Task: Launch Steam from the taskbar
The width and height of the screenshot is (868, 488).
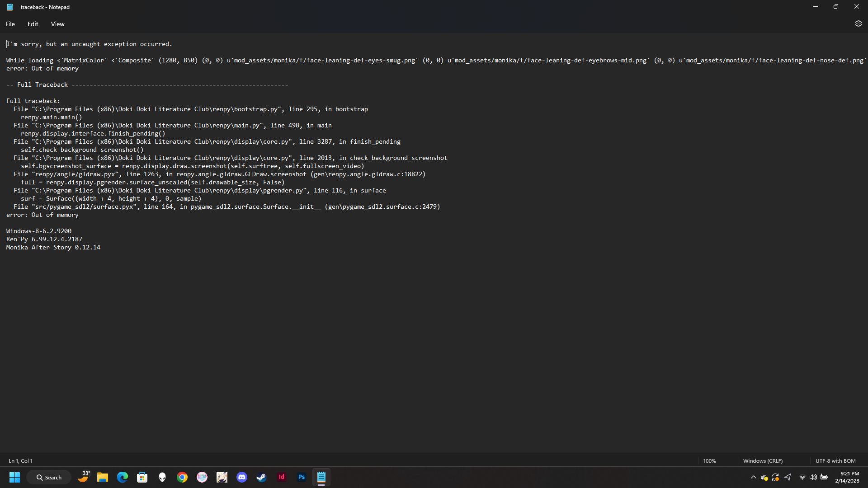Action: point(261,477)
